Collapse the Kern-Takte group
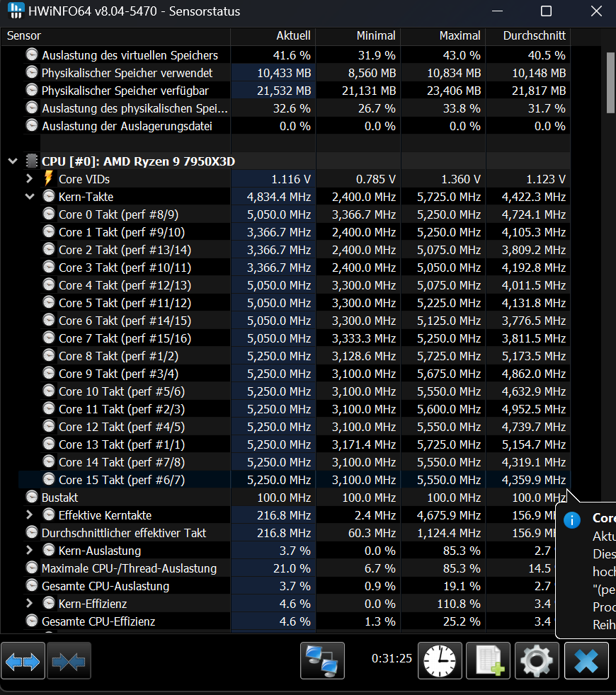616x695 pixels. pos(30,196)
